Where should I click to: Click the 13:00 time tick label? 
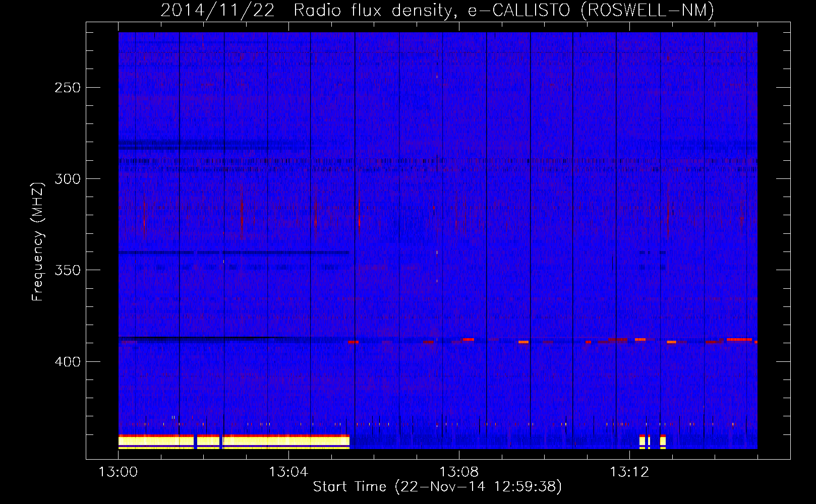tap(118, 472)
